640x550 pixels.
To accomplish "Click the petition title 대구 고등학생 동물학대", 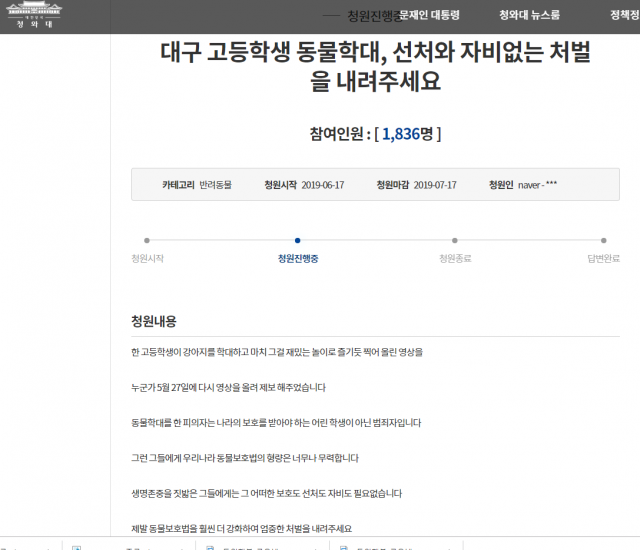I will pos(375,66).
